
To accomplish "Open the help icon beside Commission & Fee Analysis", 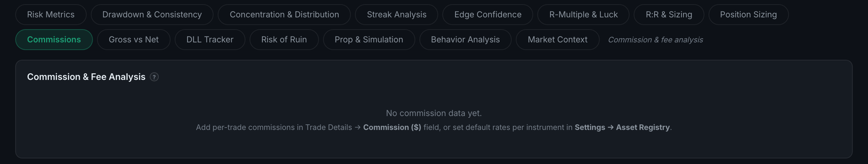I will (154, 77).
